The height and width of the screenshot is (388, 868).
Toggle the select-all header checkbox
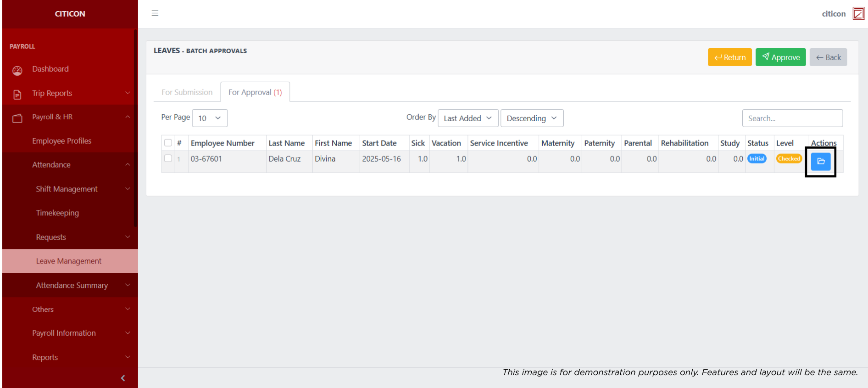coord(168,143)
